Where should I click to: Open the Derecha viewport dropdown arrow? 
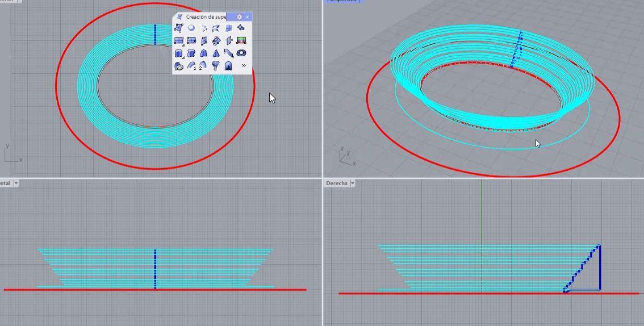[x=353, y=183]
